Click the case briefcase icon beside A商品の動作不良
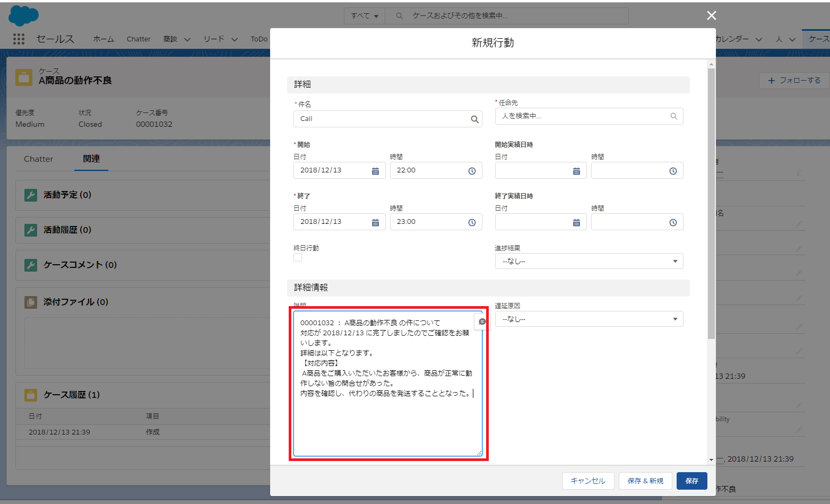This screenshot has width=830, height=504. coord(24,77)
